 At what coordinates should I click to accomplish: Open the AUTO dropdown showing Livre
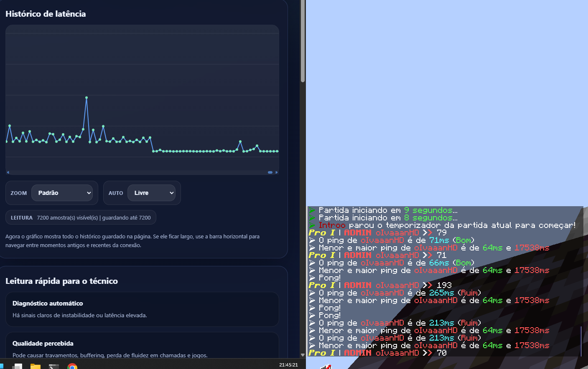click(x=153, y=193)
